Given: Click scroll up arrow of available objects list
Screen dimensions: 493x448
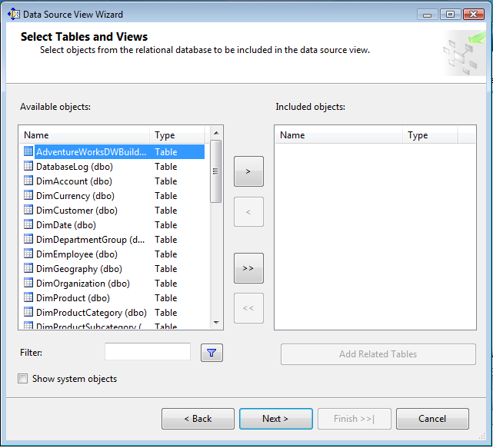Looking at the screenshot, I should click(x=216, y=133).
